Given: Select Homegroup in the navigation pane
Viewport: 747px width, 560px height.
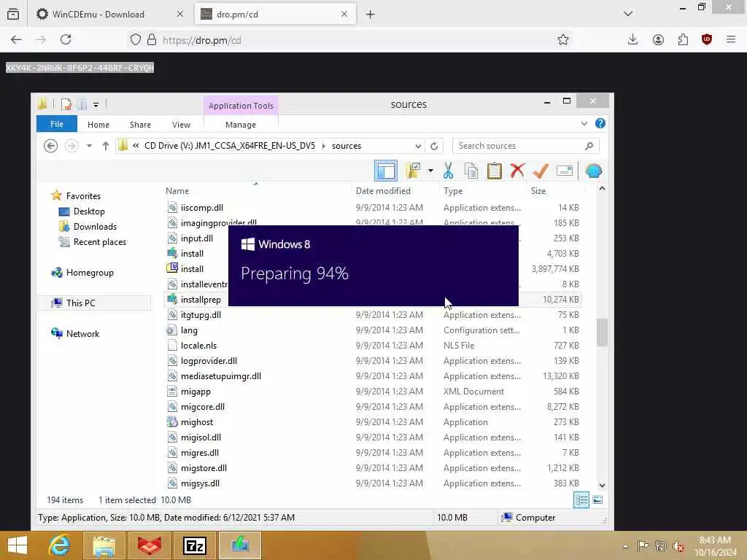Looking at the screenshot, I should (89, 273).
